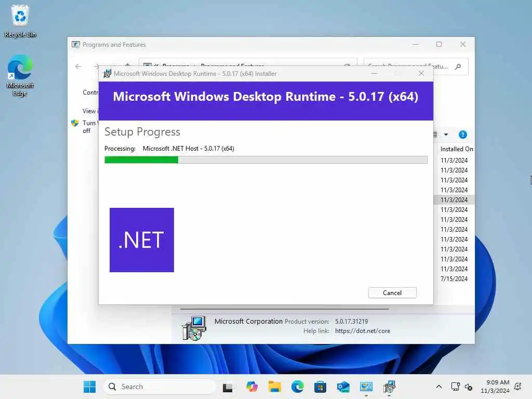Open Microsoft Store from taskbar
Image resolution: width=532 pixels, height=399 pixels.
pyautogui.click(x=320, y=387)
